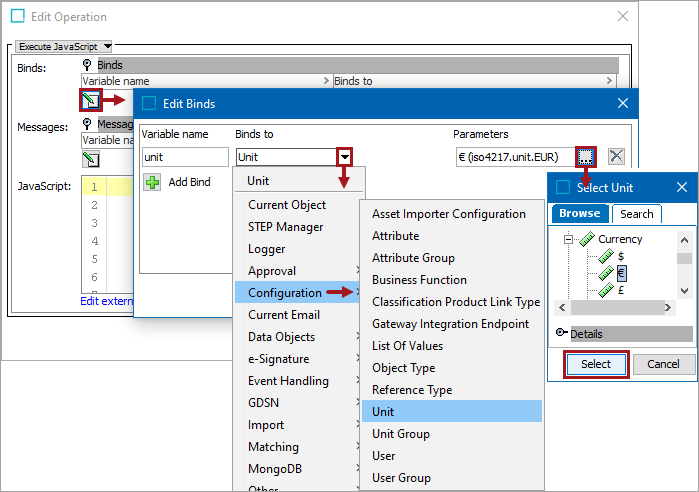This screenshot has height=492, width=699.
Task: Click the edit Binds pencil icon
Action: click(x=91, y=100)
